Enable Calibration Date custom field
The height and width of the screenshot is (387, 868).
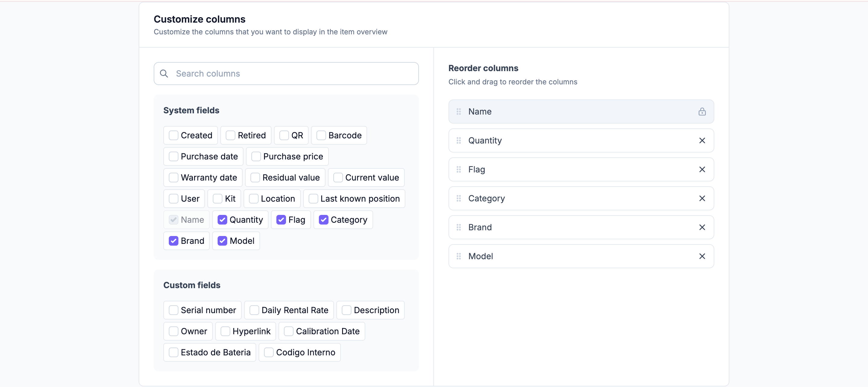[x=289, y=332]
